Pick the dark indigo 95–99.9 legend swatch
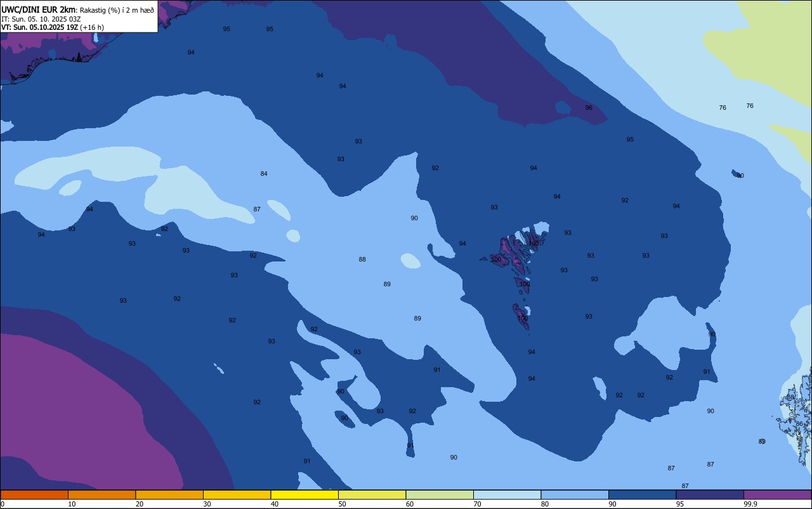The image size is (812, 509). click(x=710, y=494)
